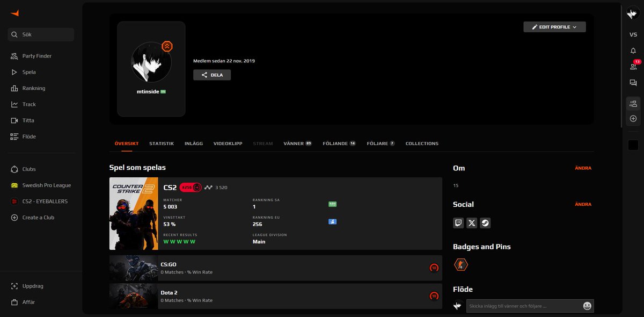Open the notifications bell
Image resolution: width=644 pixels, height=317 pixels.
633,51
